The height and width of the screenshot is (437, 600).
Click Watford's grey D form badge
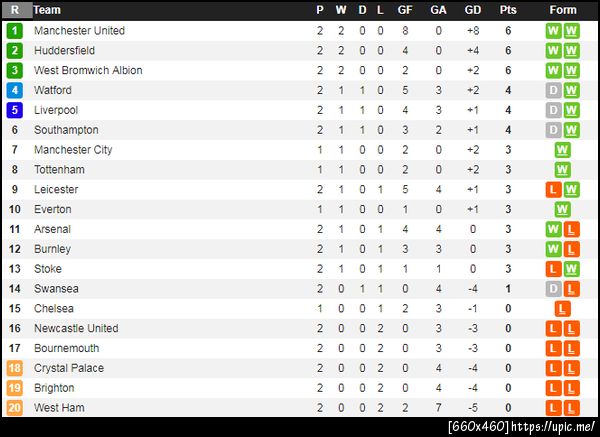coord(553,90)
